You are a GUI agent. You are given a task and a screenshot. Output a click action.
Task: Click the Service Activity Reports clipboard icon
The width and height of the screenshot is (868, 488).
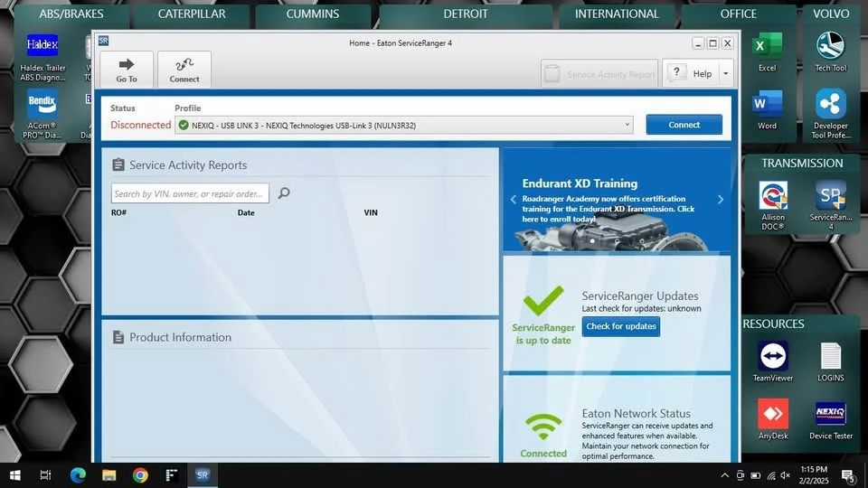(118, 164)
